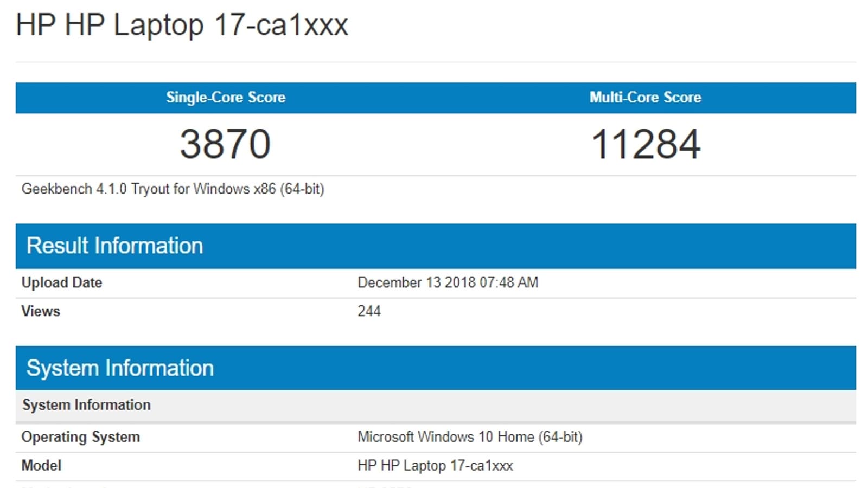Click the multi-core score value 11284
868x488 pixels.
644,142
